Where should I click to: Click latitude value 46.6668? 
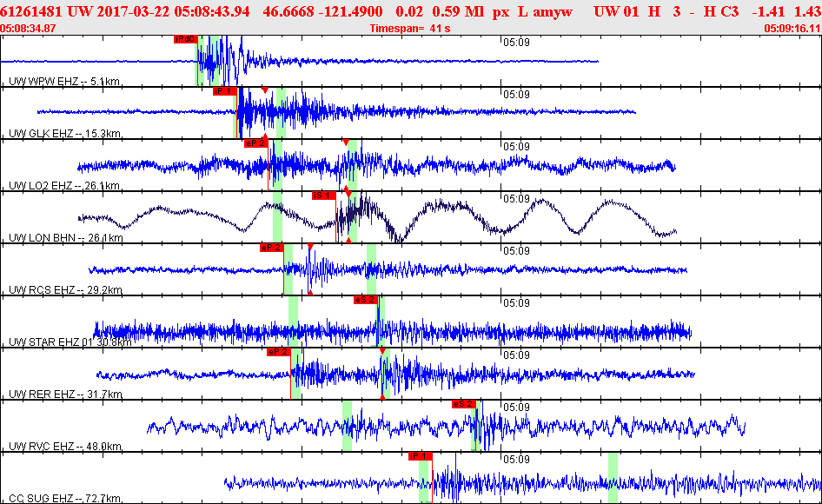coord(288,11)
